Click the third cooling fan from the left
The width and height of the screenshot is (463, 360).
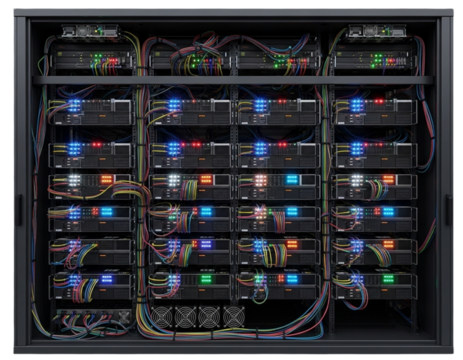click(209, 317)
